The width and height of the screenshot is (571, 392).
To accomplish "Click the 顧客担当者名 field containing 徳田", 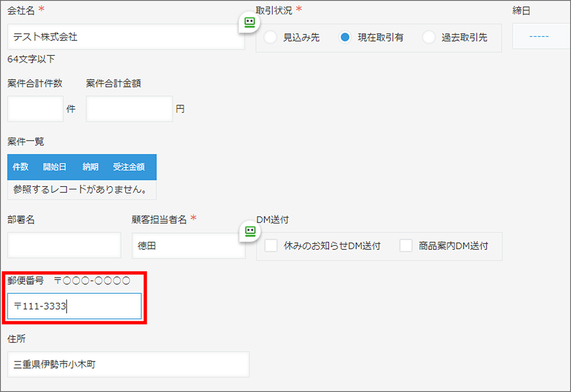I will tap(188, 245).
